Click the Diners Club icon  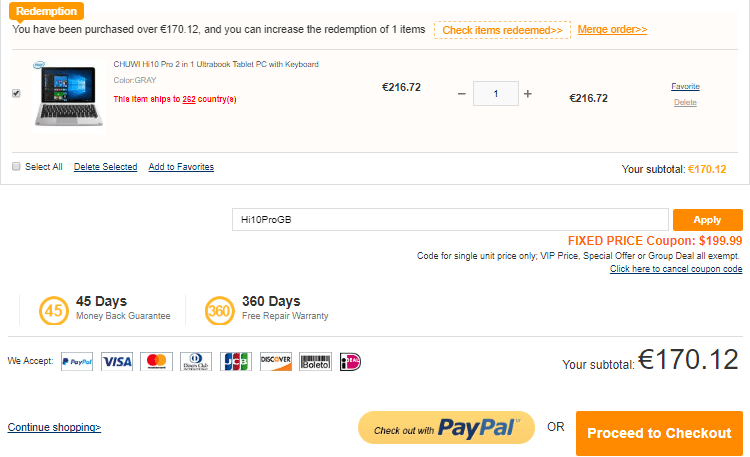pos(196,361)
